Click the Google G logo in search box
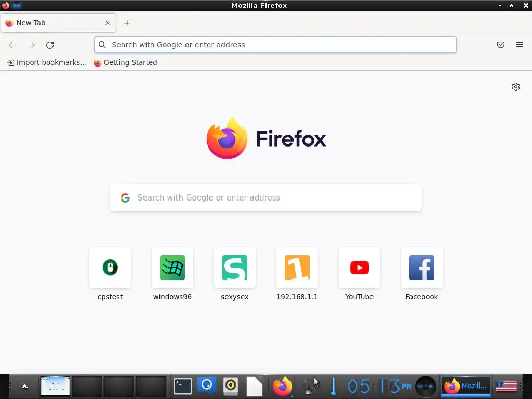Image resolution: width=532 pixels, height=399 pixels. 125,198
